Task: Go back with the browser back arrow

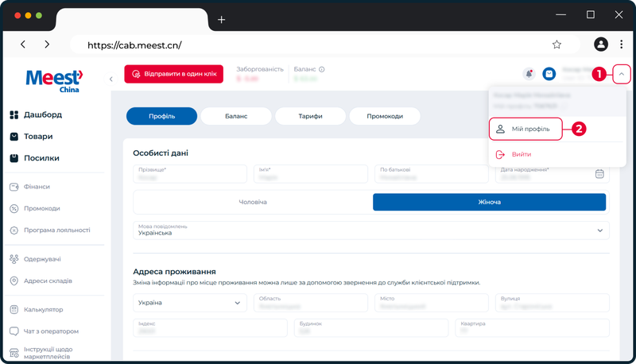Action: [23, 45]
